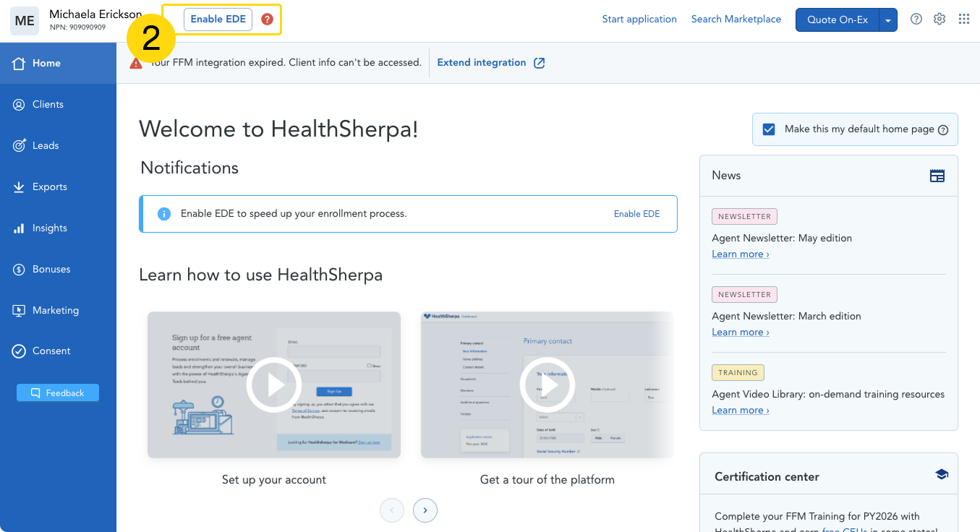The height and width of the screenshot is (532, 980).
Task: Click the graduation cap Certification center icon
Action: click(x=941, y=475)
